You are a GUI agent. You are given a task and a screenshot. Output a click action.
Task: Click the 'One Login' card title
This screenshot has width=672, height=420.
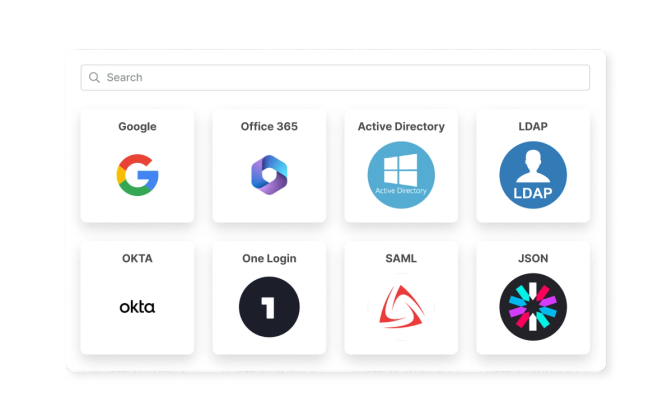coord(269,258)
